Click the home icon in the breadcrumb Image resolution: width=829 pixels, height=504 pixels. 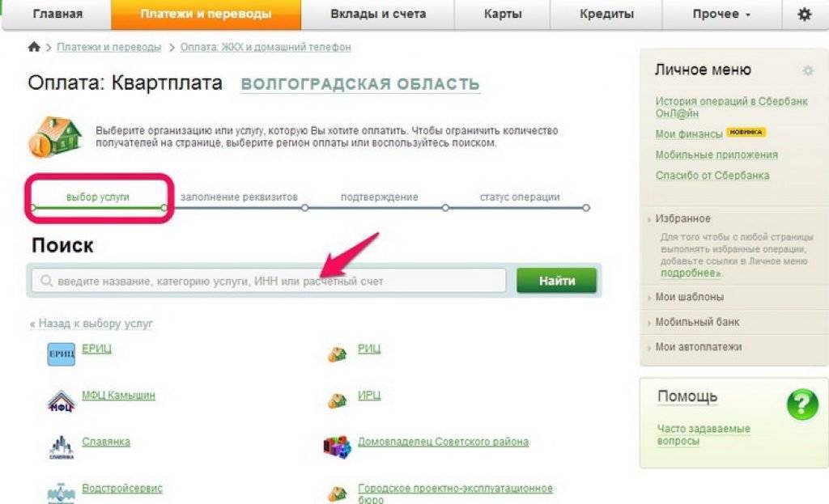34,47
